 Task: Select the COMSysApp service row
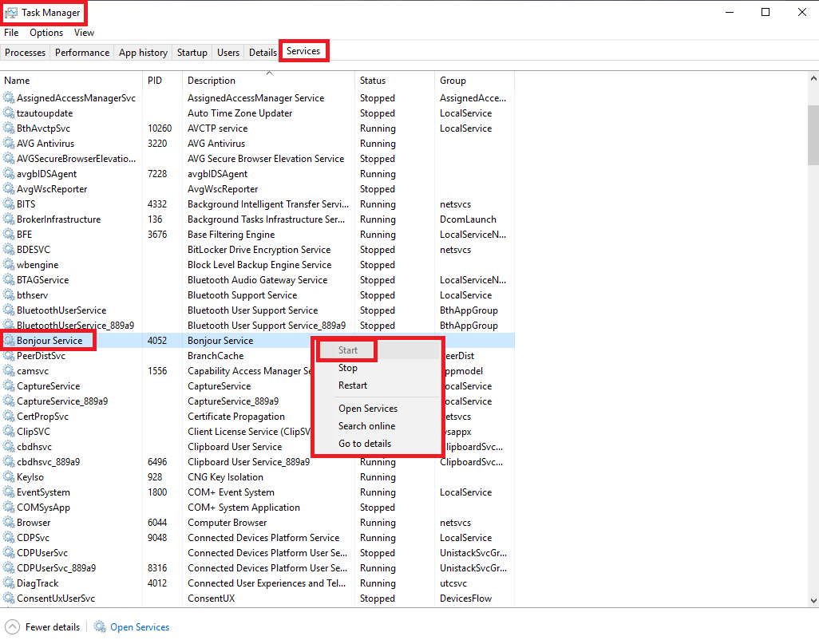[x=257, y=508]
